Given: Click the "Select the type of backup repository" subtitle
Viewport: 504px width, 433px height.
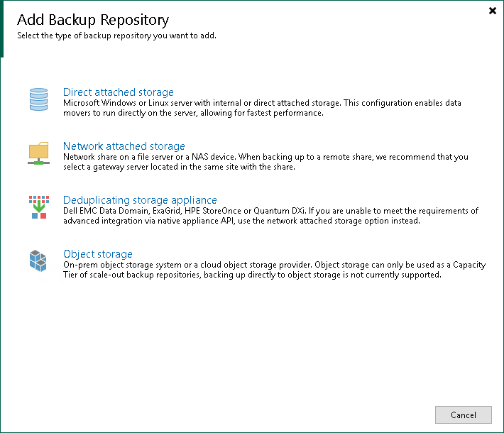Looking at the screenshot, I should 116,35.
